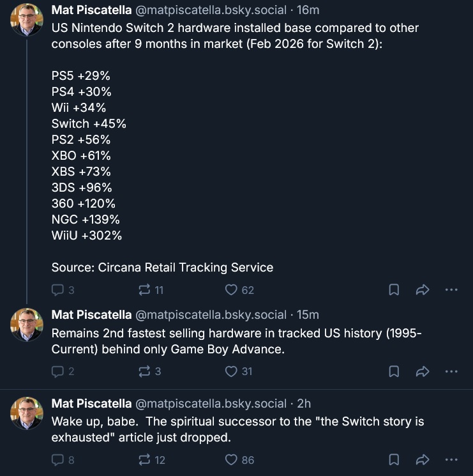Bookmark the Circana Retail Tracking post
The height and width of the screenshot is (476, 473).
click(394, 290)
